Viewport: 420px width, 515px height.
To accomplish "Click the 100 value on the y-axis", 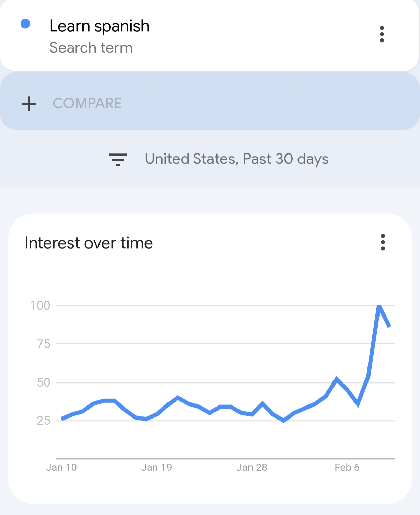I will coord(40,306).
